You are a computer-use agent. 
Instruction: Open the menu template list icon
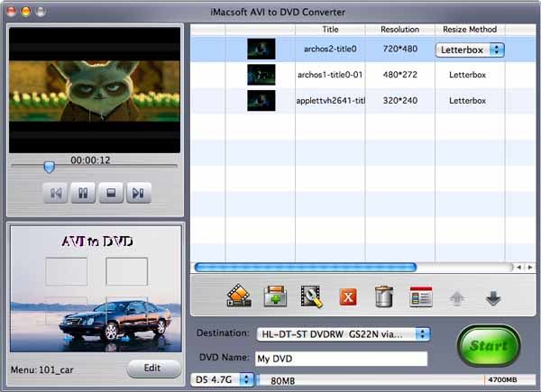pyautogui.click(x=421, y=296)
